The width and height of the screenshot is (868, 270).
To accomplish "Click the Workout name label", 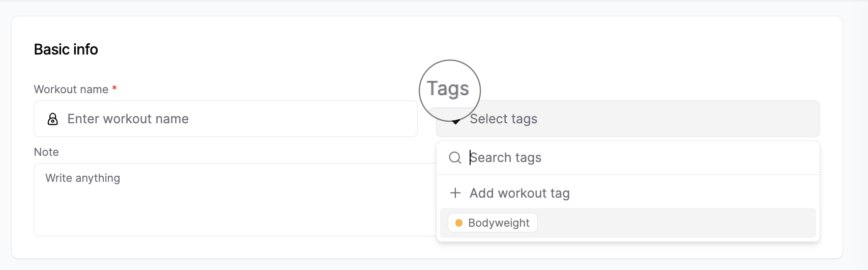I will click(71, 89).
